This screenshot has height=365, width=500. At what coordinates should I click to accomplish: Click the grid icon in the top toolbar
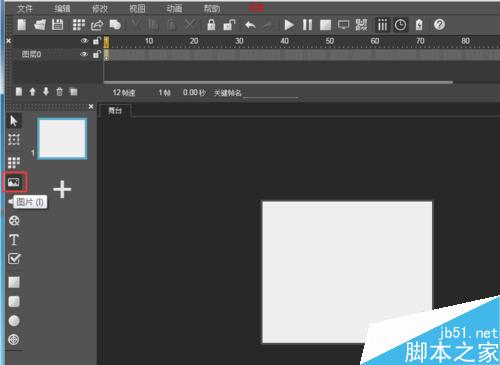pyautogui.click(x=79, y=25)
